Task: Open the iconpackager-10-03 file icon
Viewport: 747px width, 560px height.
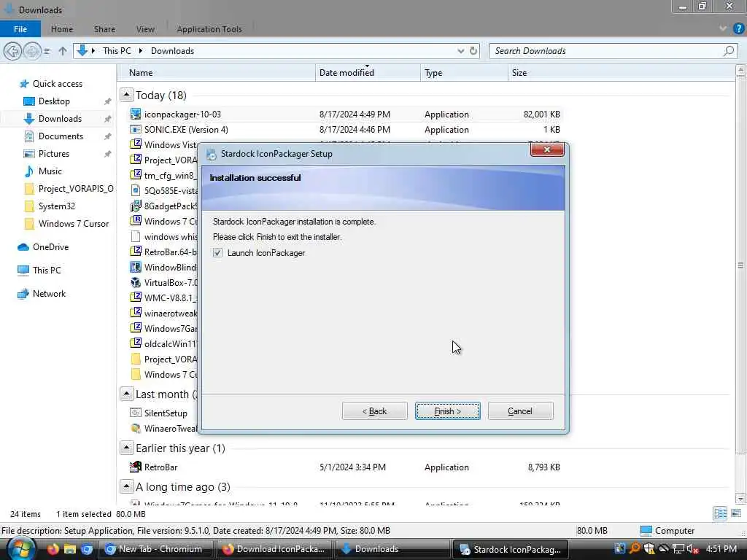Action: point(136,114)
